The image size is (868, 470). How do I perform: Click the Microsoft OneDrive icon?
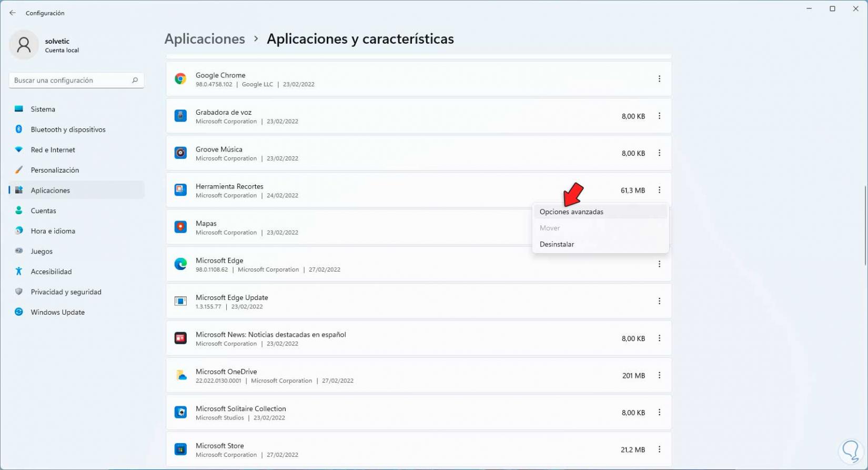point(180,375)
